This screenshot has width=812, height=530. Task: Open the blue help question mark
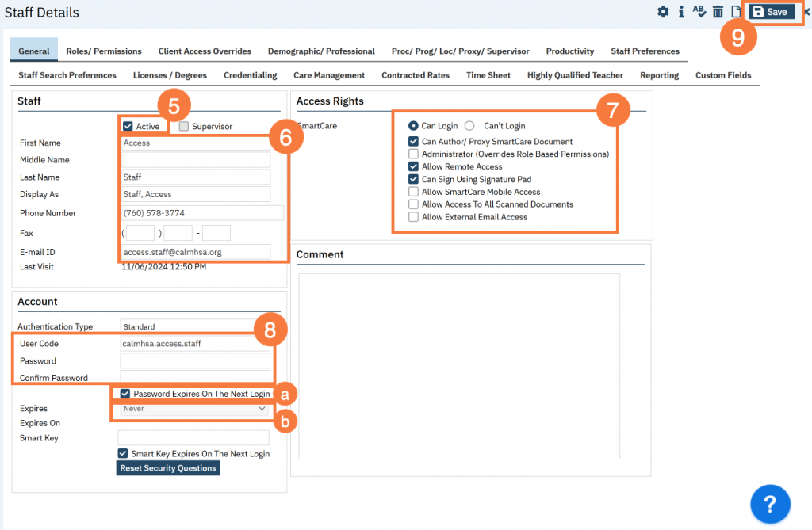[x=770, y=504]
